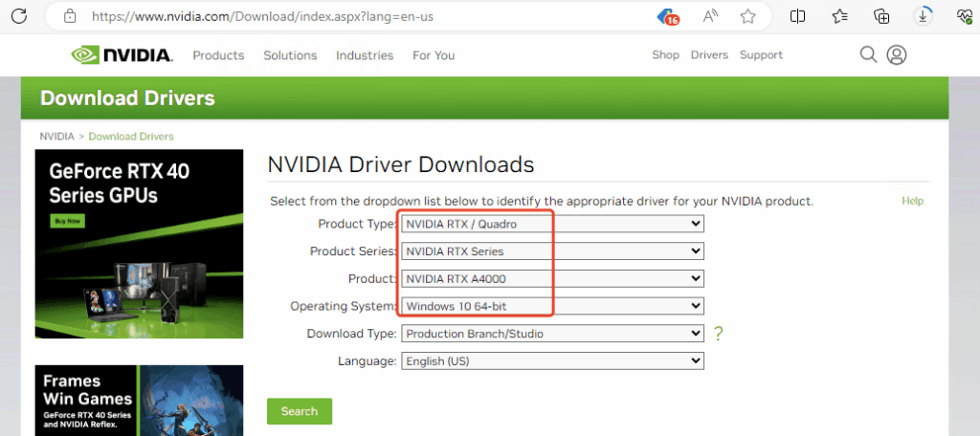Open the For You menu
Screen dimensions: 980x436
coord(434,54)
